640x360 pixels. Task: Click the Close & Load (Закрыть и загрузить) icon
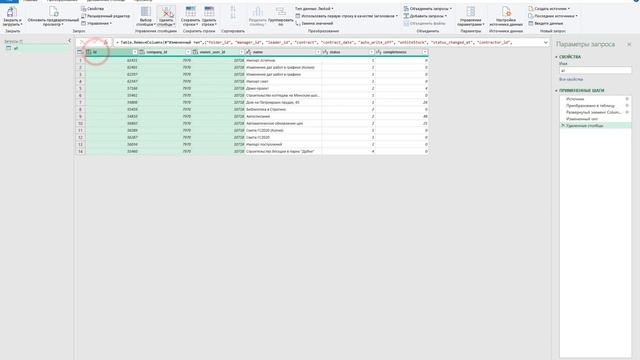pyautogui.click(x=12, y=12)
